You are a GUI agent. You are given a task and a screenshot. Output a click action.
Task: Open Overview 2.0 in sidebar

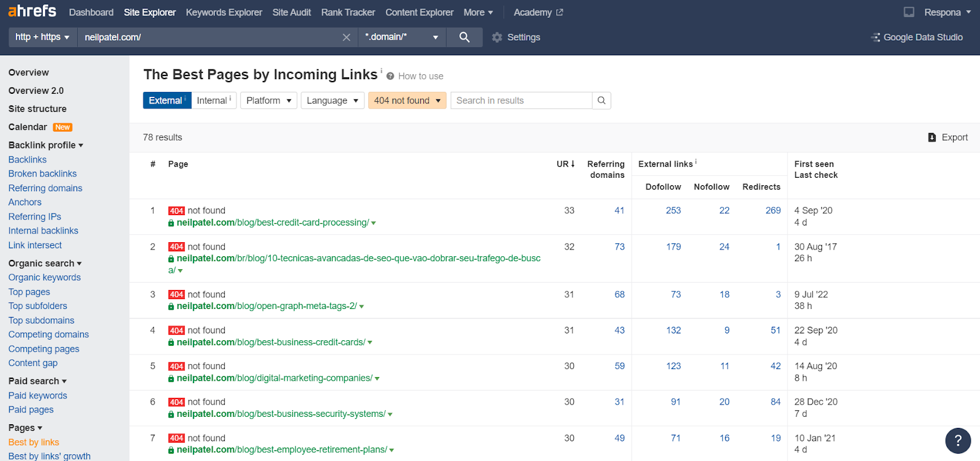coord(36,91)
